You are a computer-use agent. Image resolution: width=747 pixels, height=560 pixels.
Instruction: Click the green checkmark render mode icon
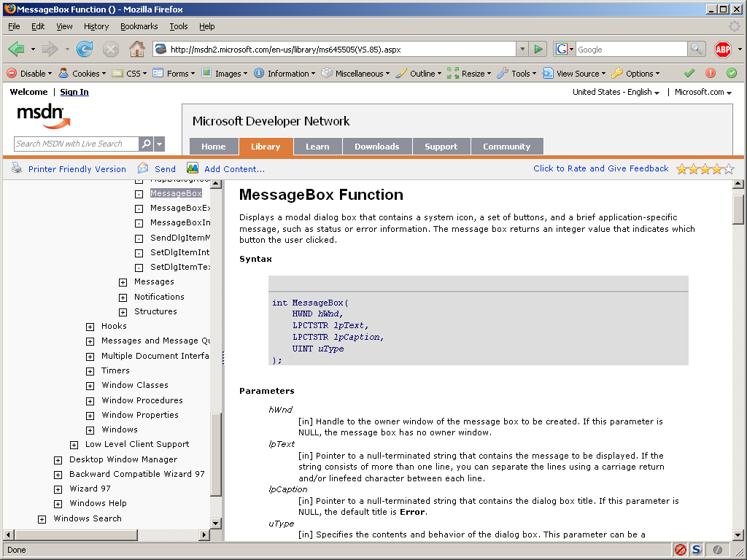(x=689, y=74)
